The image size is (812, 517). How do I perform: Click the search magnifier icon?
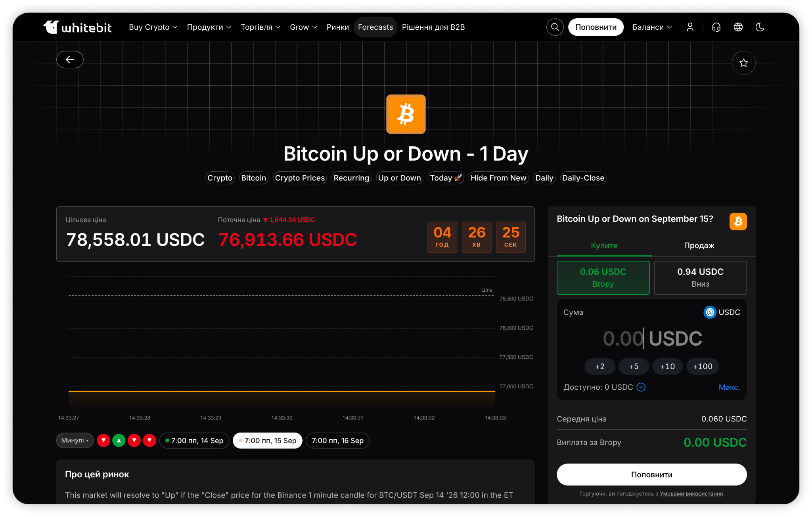pos(555,27)
